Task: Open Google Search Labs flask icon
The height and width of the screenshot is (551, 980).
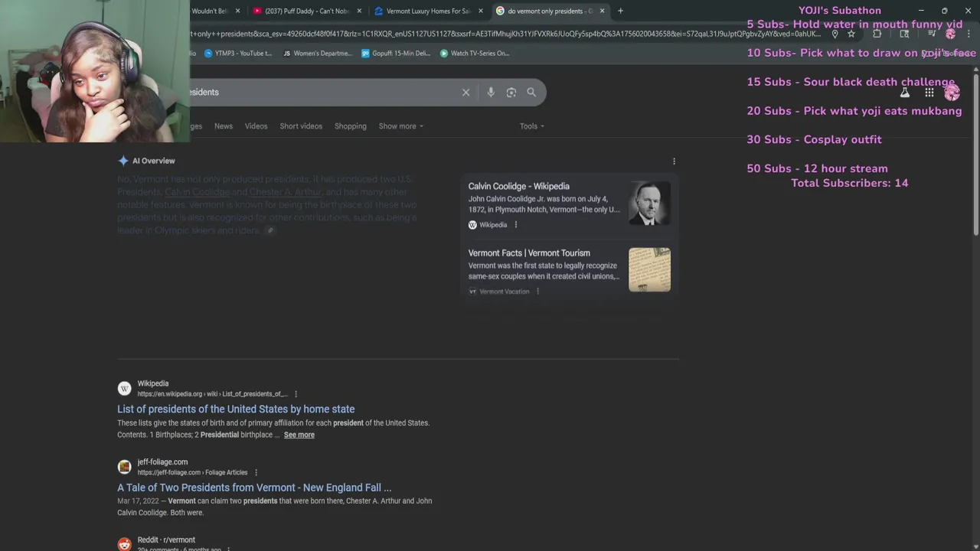Action: [904, 93]
